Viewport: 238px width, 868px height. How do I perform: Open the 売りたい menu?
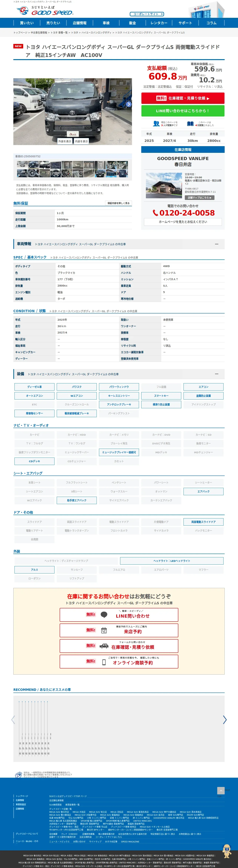[53, 23]
